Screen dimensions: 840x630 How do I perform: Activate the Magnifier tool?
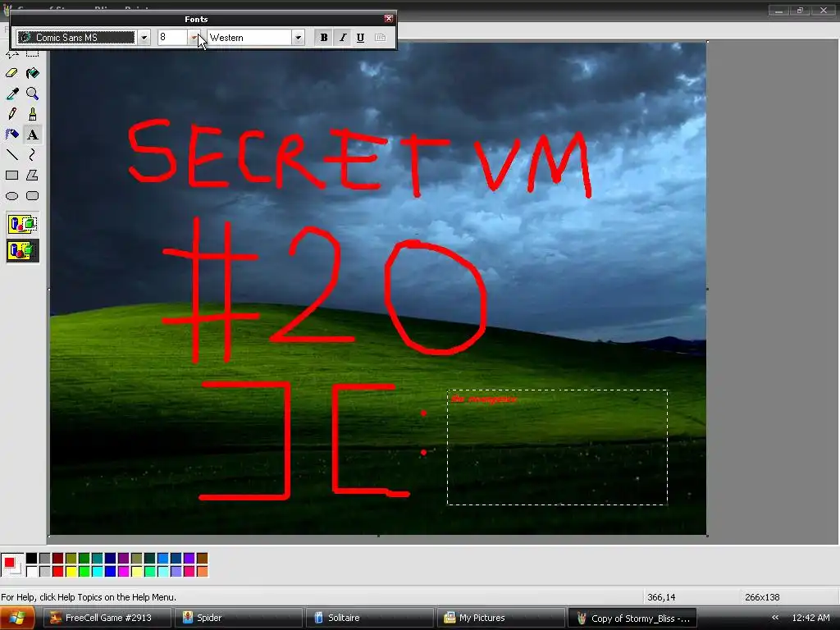pyautogui.click(x=33, y=94)
